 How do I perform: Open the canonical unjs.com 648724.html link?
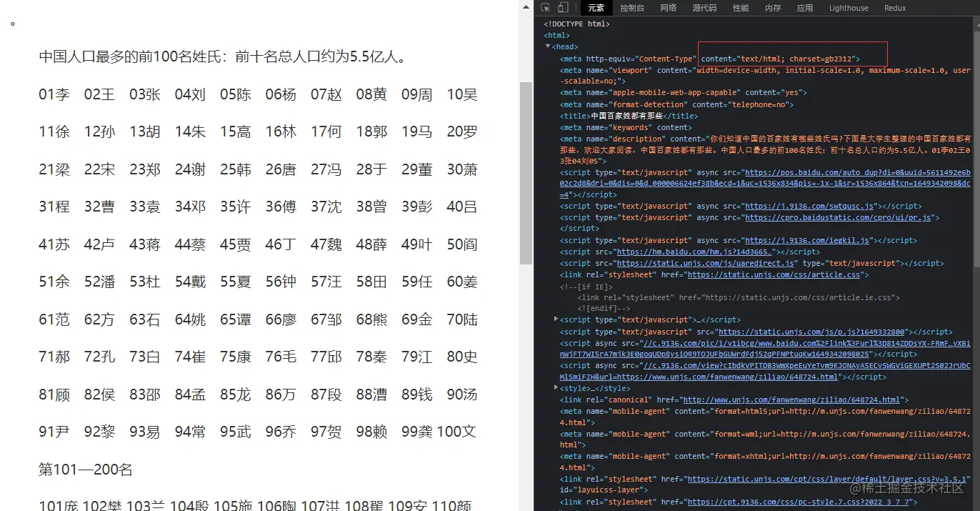pyautogui.click(x=791, y=400)
